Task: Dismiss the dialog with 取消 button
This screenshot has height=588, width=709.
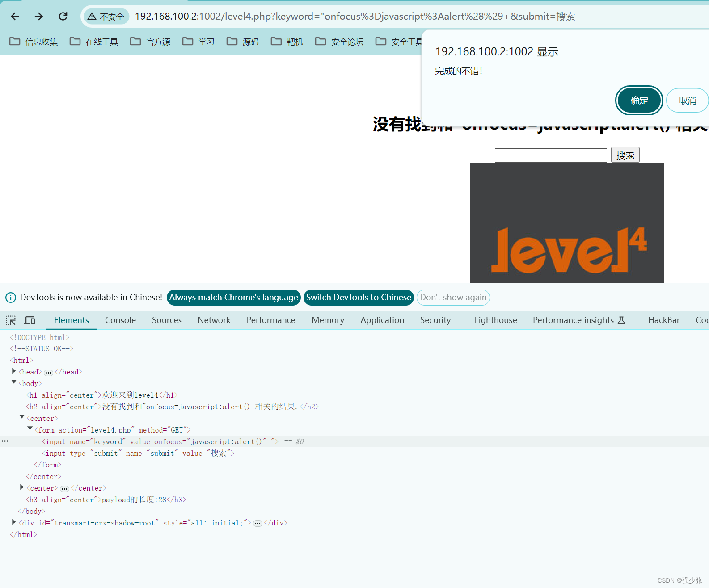Action: pyautogui.click(x=687, y=101)
